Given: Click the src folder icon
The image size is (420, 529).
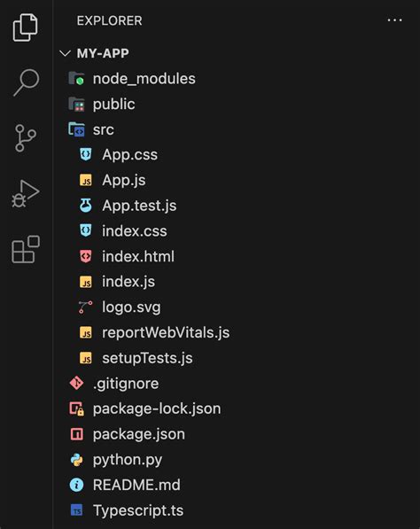Looking at the screenshot, I should (x=76, y=129).
